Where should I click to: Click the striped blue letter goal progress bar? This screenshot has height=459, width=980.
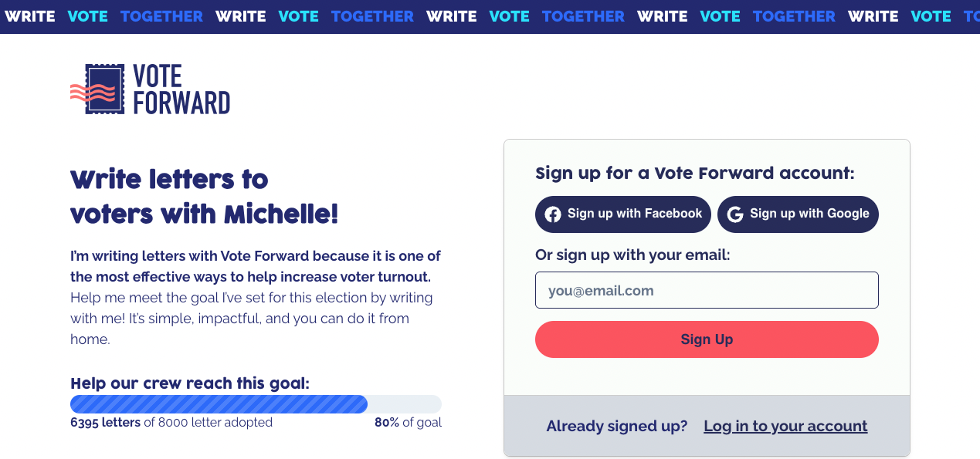219,404
